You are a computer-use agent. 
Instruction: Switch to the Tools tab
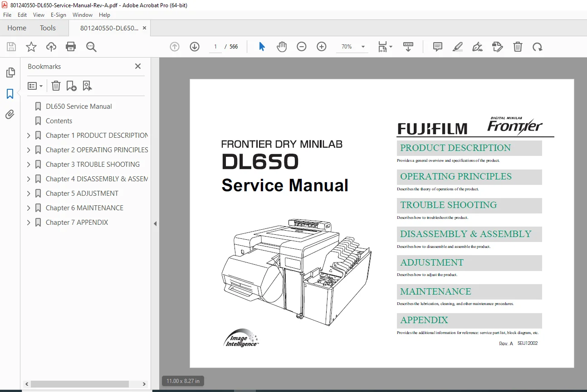(48, 28)
